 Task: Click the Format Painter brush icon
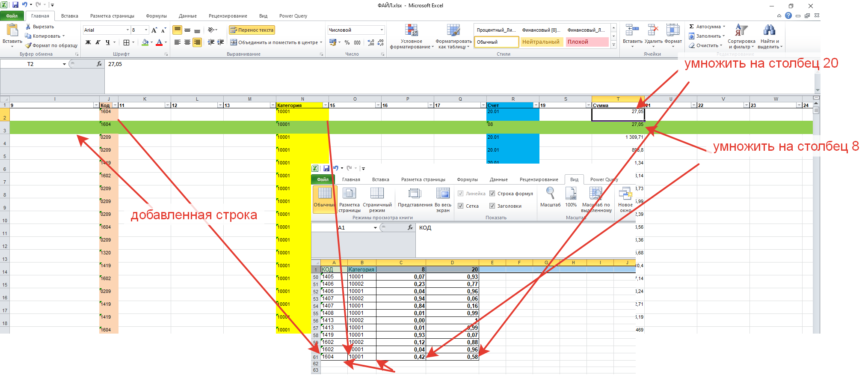29,45
